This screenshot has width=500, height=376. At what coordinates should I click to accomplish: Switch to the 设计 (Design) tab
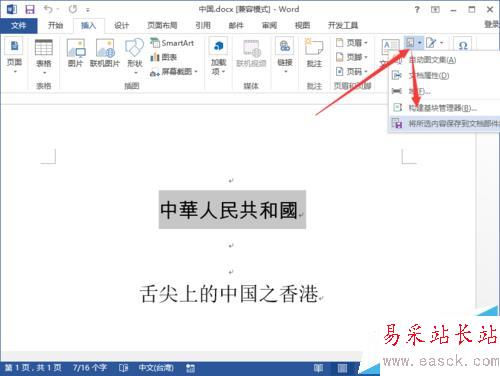tap(121, 25)
